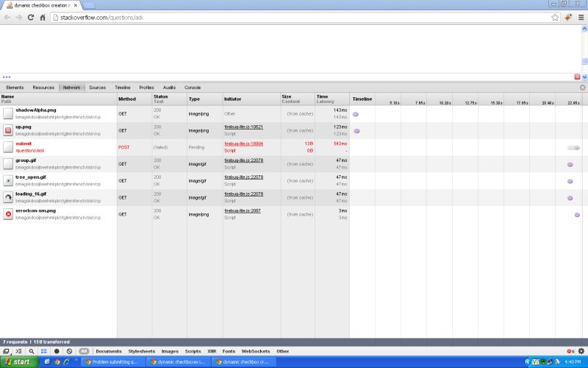
Task: Click the up.png row thumbnail icon
Action: (x=8, y=130)
